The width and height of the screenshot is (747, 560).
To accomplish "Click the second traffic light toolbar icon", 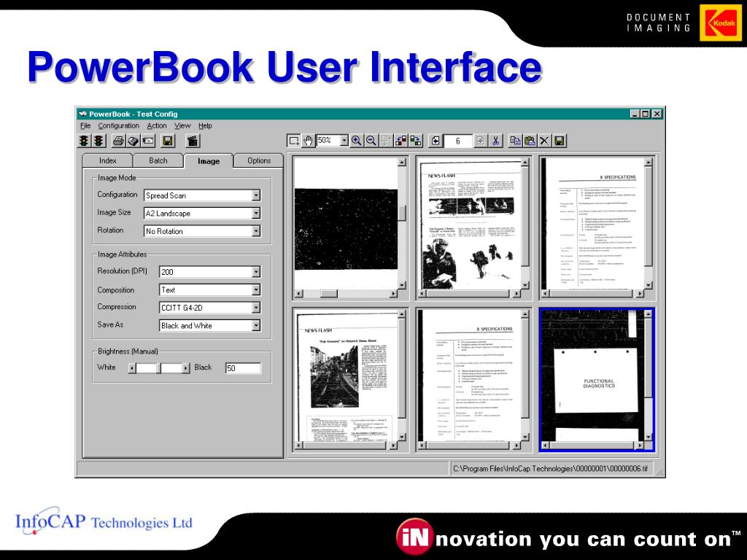I will tap(98, 141).
